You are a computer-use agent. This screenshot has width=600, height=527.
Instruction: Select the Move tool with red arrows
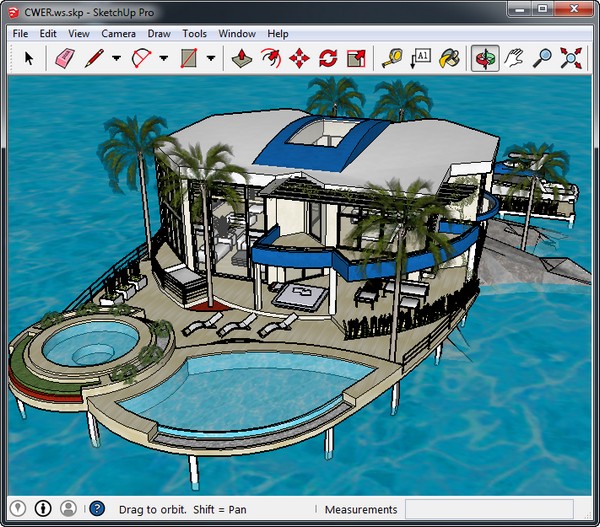click(299, 58)
